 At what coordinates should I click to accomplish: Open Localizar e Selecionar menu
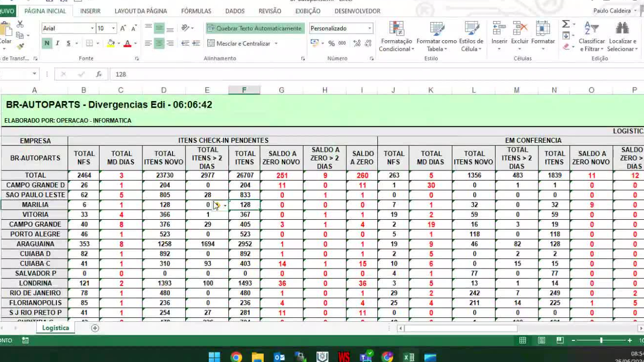point(622,36)
